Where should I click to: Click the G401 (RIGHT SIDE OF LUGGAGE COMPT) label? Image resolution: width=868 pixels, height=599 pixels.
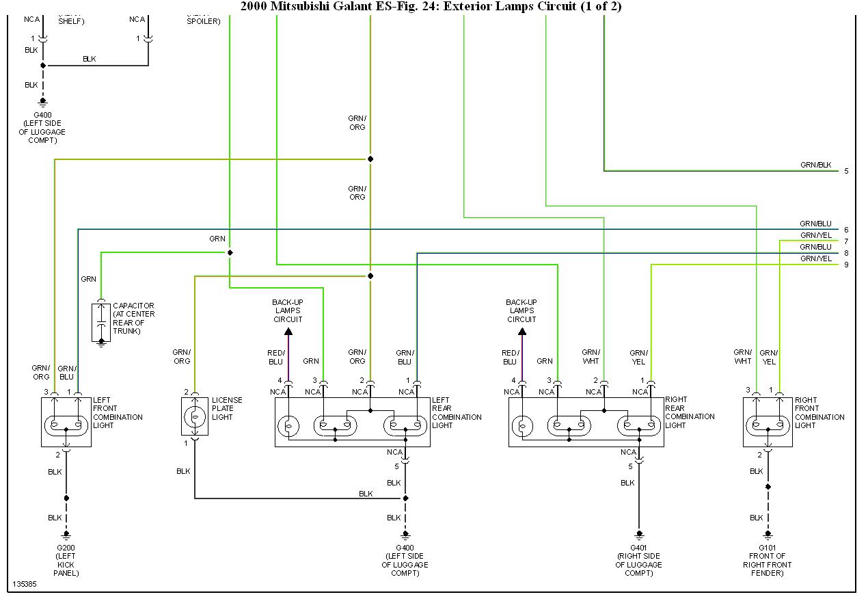639,560
